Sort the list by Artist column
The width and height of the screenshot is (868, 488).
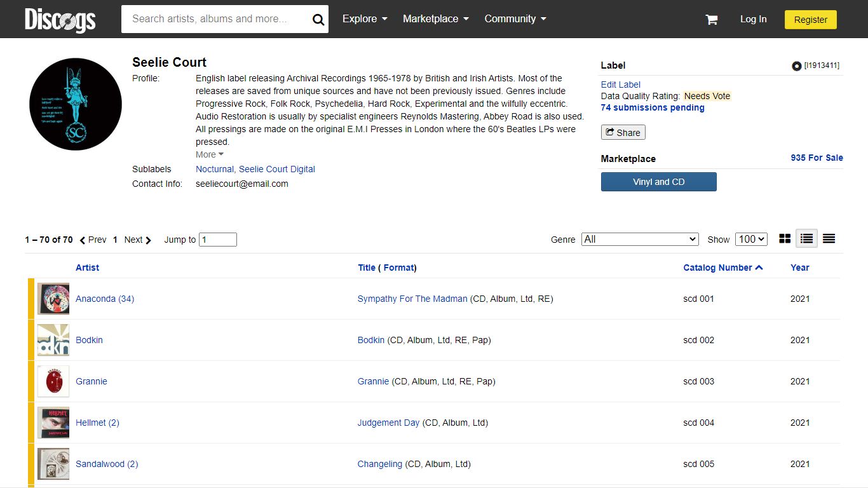point(87,268)
